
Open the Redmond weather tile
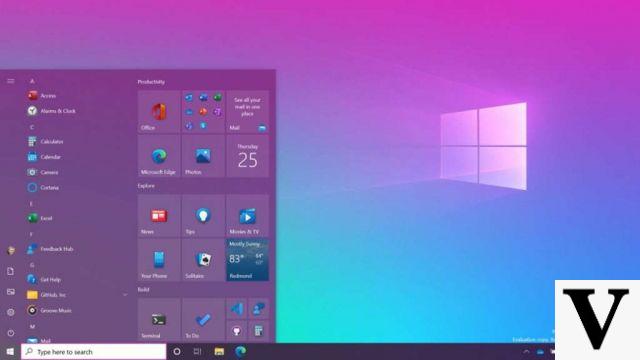[x=247, y=260]
